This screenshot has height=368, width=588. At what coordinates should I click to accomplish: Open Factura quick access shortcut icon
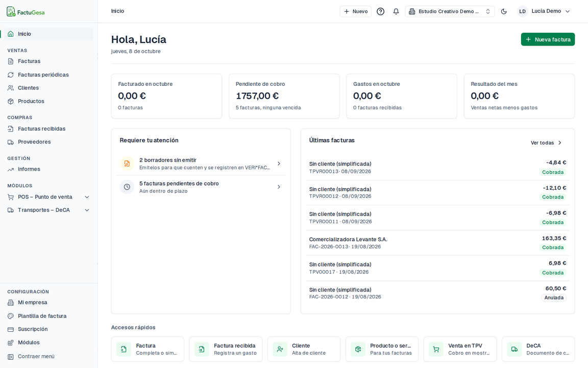click(124, 349)
